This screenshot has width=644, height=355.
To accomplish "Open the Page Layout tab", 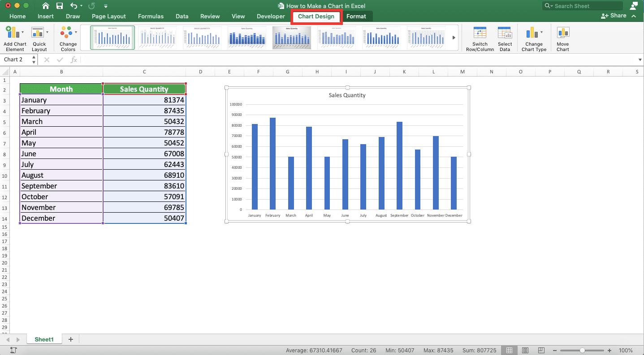I will point(109,16).
